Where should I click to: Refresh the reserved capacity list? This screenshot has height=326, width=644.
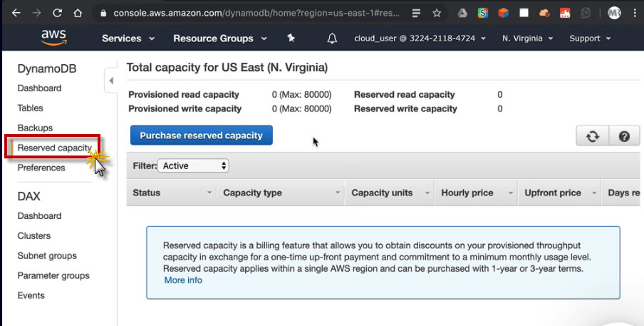coord(592,136)
